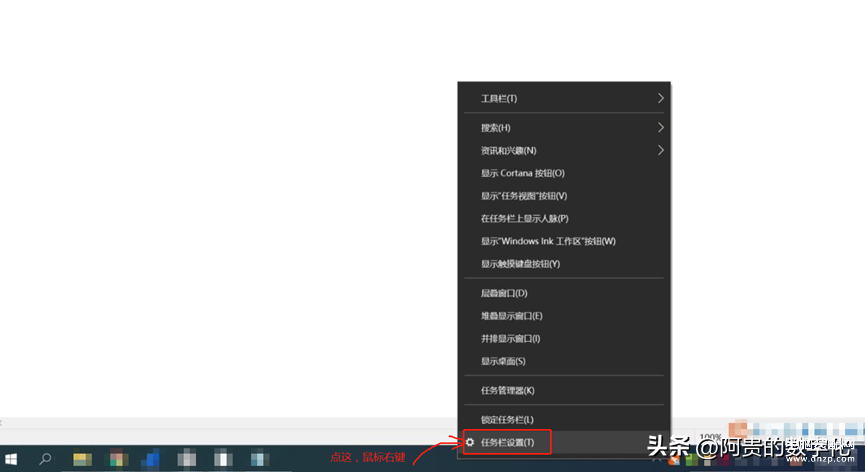Open 任务管理器(K) from the menu
Screen dimensions: 865x472
564,390
